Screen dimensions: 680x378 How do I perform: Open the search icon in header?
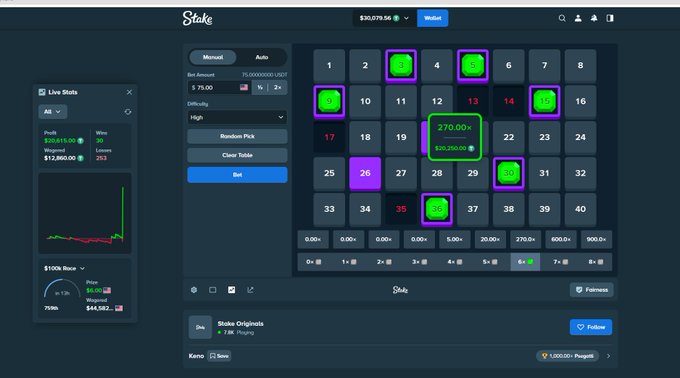pos(562,18)
